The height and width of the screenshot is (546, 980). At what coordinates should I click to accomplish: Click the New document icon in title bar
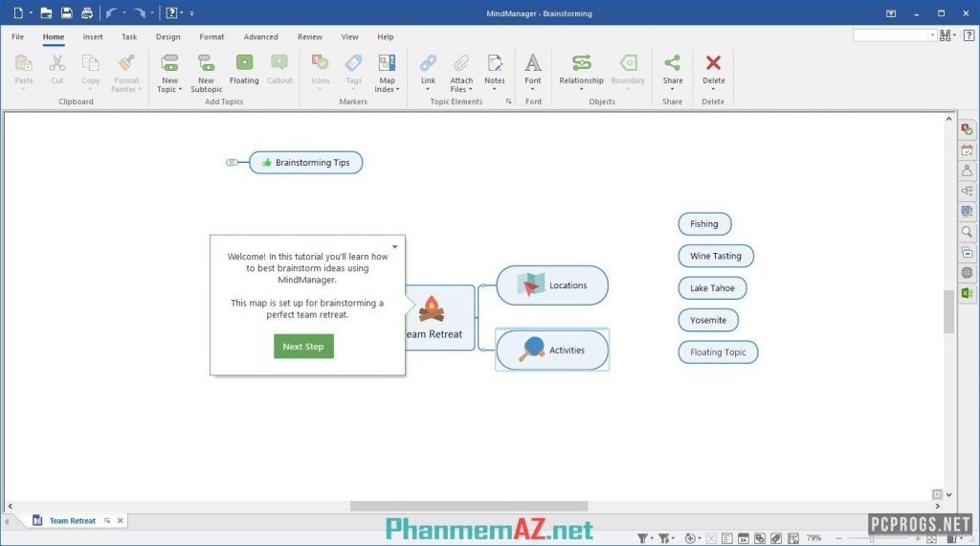[x=18, y=13]
